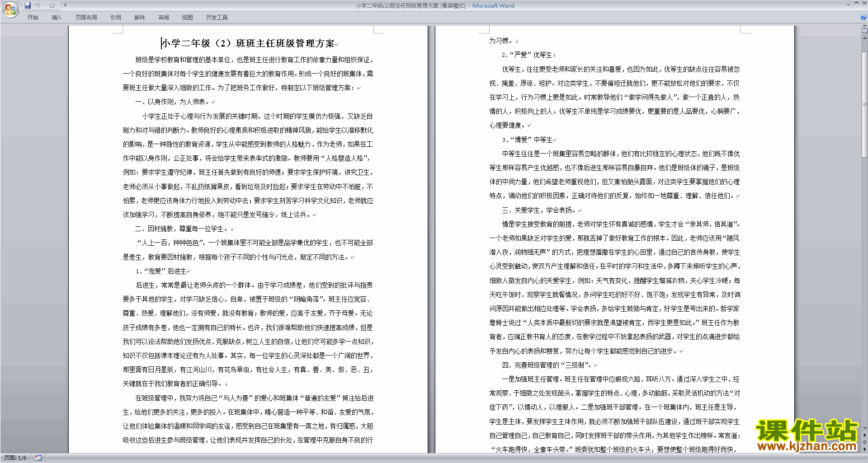Click the line starting 一是加强班主任管理
The image size is (868, 463).
(x=621, y=379)
